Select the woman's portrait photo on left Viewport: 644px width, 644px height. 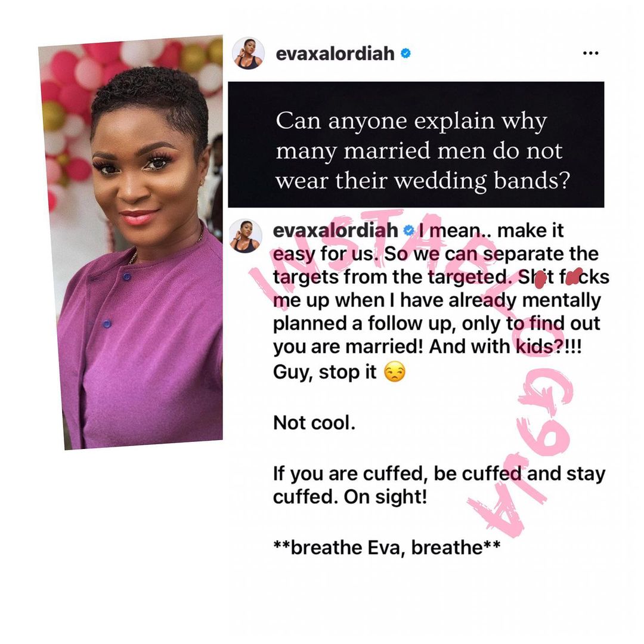131,242
